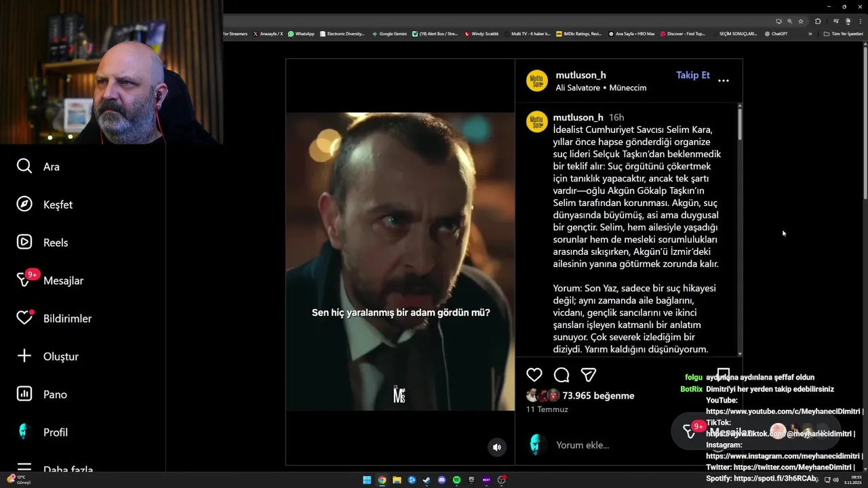
Task: Open Multi TV bookmark
Action: click(527, 34)
